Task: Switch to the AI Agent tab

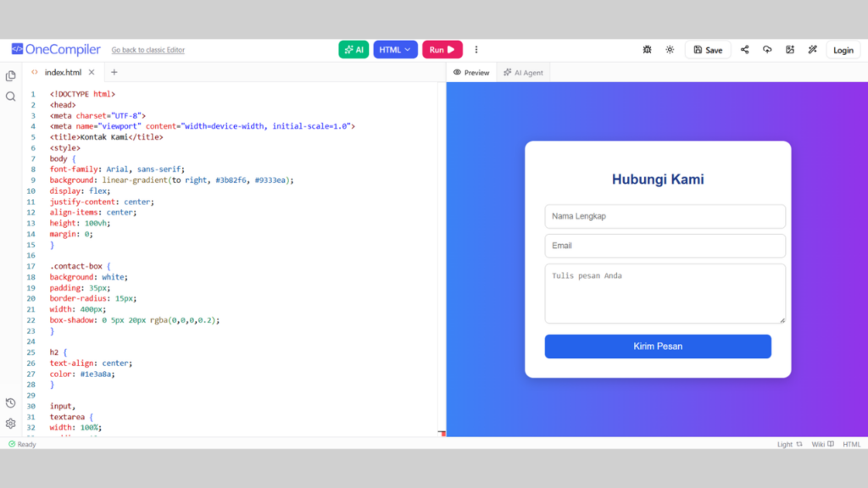Action: click(x=523, y=73)
